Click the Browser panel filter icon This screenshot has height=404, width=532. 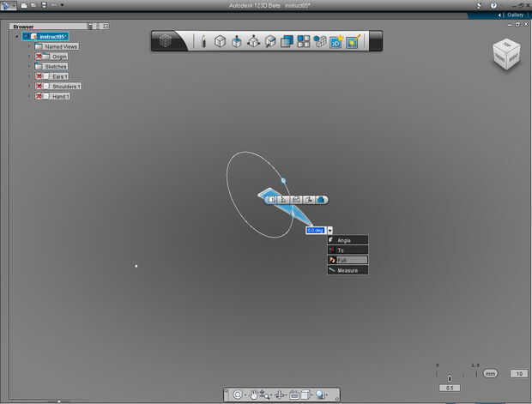click(90, 26)
